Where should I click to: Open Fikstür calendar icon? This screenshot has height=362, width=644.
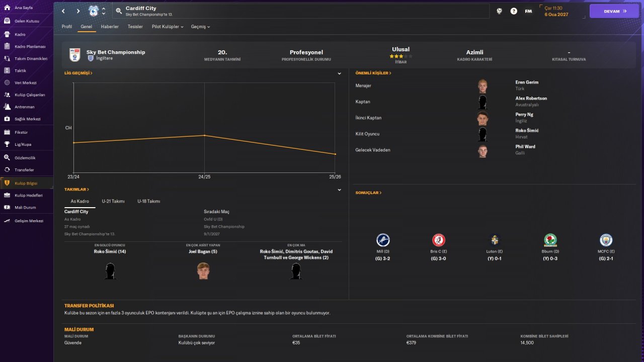pyautogui.click(x=7, y=132)
